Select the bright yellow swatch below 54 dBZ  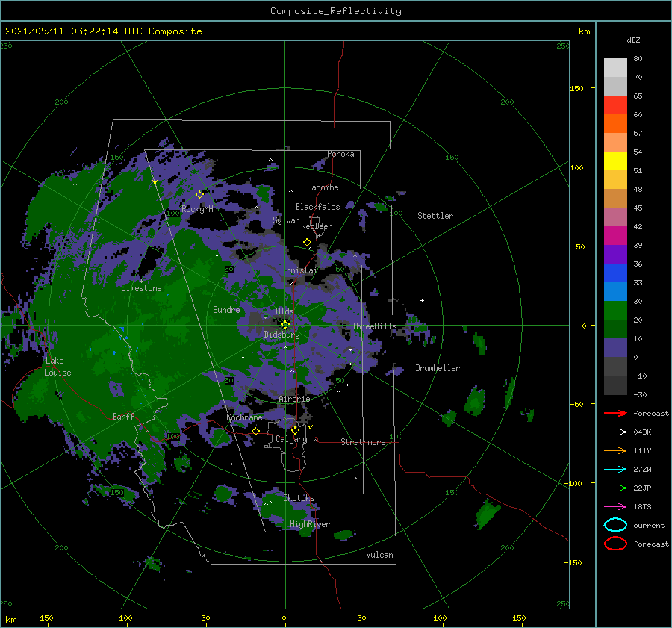click(x=615, y=161)
